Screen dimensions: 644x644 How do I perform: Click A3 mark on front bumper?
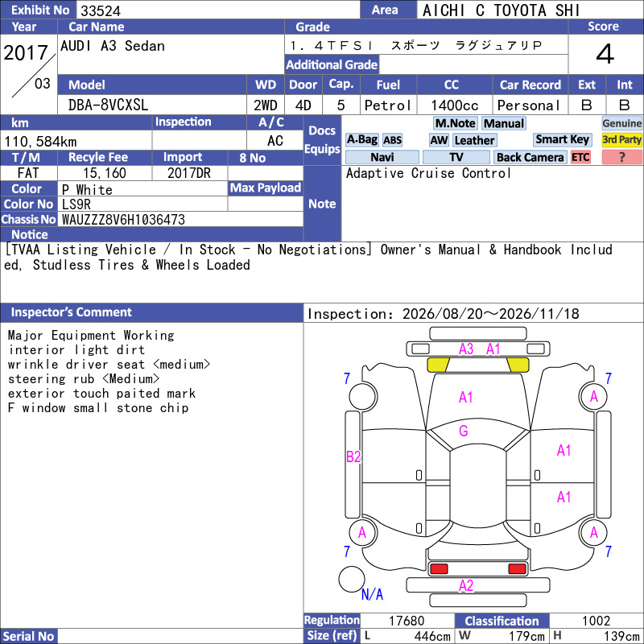(x=466, y=349)
